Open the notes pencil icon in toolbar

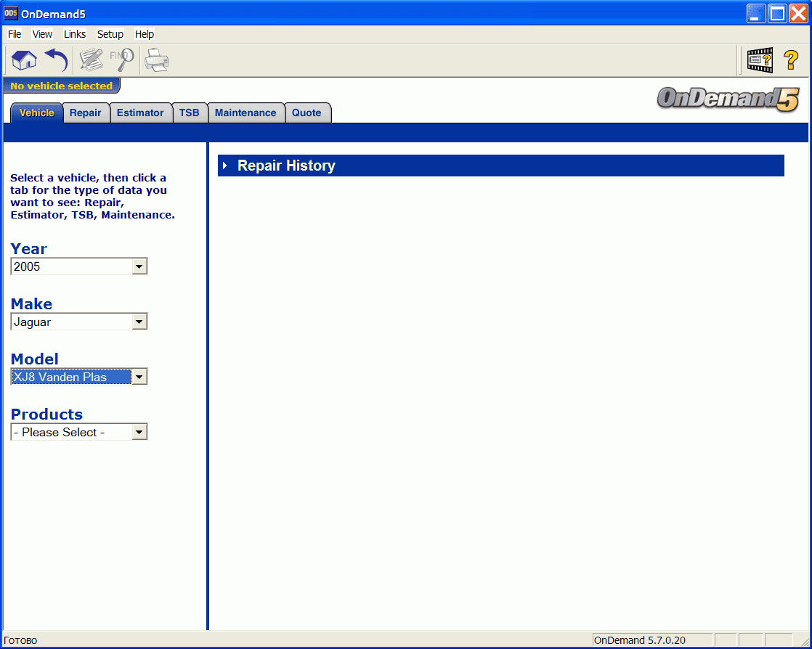coord(91,60)
